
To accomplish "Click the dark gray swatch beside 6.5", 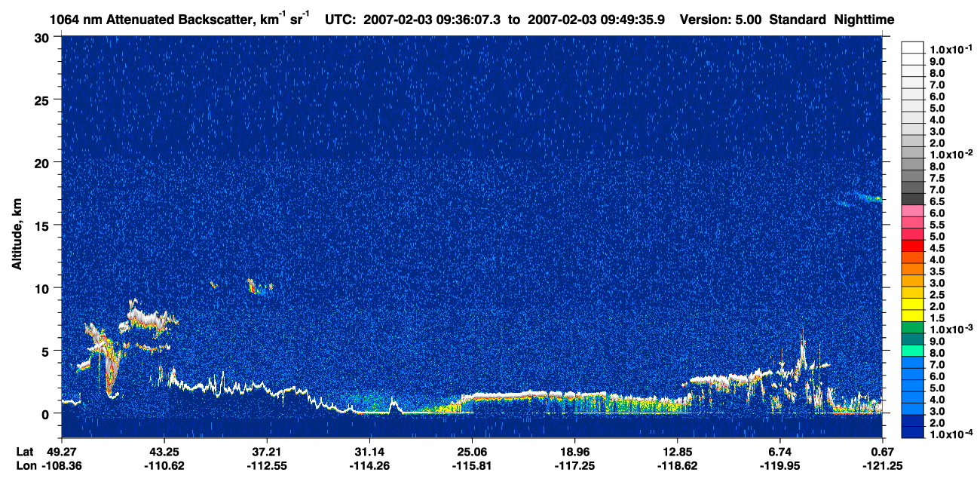I will pos(912,200).
